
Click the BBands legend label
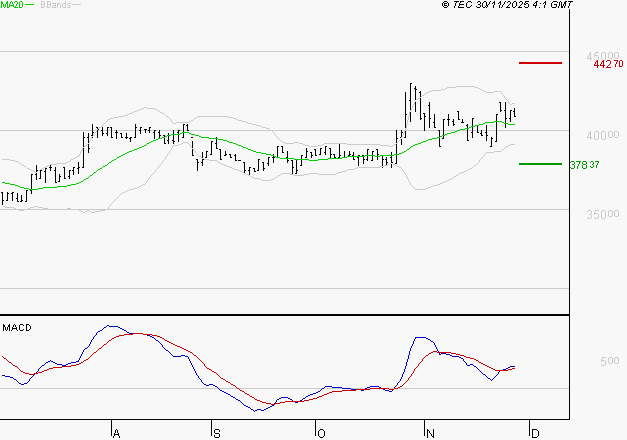[56, 5]
